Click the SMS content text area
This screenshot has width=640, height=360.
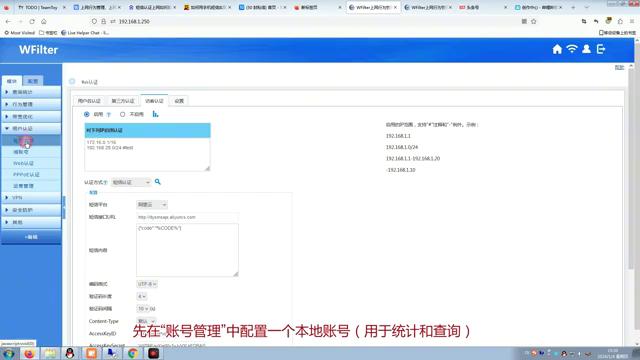coord(187,250)
